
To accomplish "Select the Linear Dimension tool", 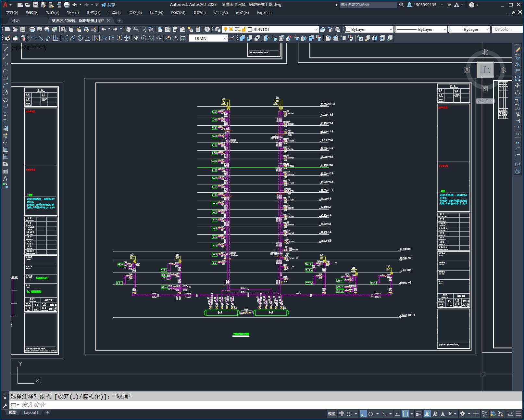I will pos(33,38).
